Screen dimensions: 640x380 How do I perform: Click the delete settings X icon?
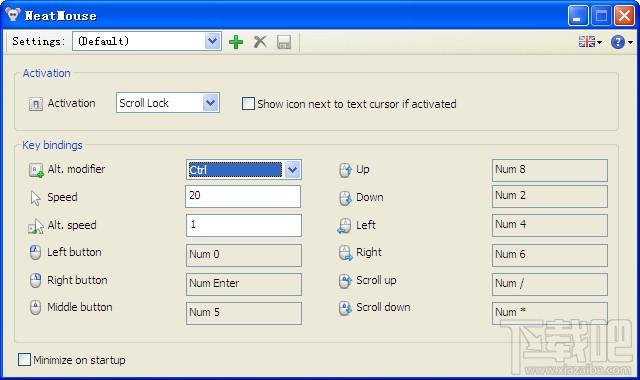pos(260,42)
